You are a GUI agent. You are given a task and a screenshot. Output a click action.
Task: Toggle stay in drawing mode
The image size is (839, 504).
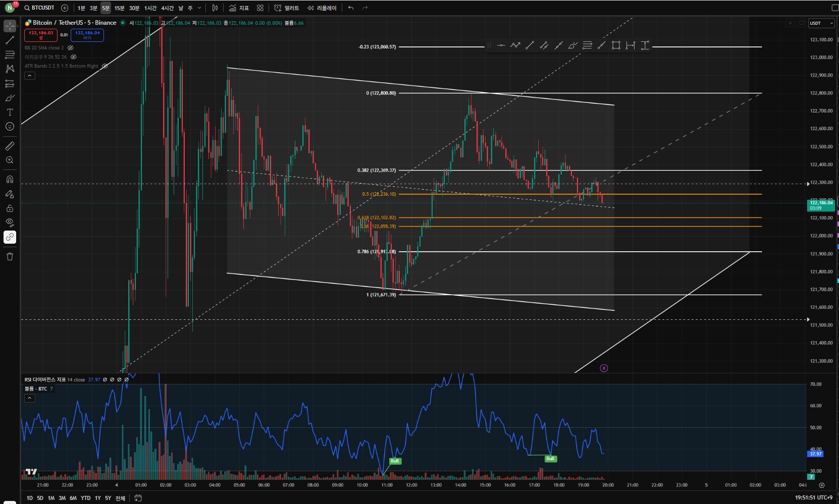click(10, 194)
